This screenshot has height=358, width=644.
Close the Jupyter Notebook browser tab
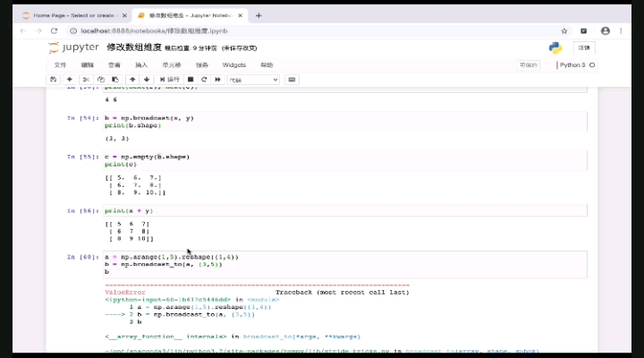[x=241, y=15]
